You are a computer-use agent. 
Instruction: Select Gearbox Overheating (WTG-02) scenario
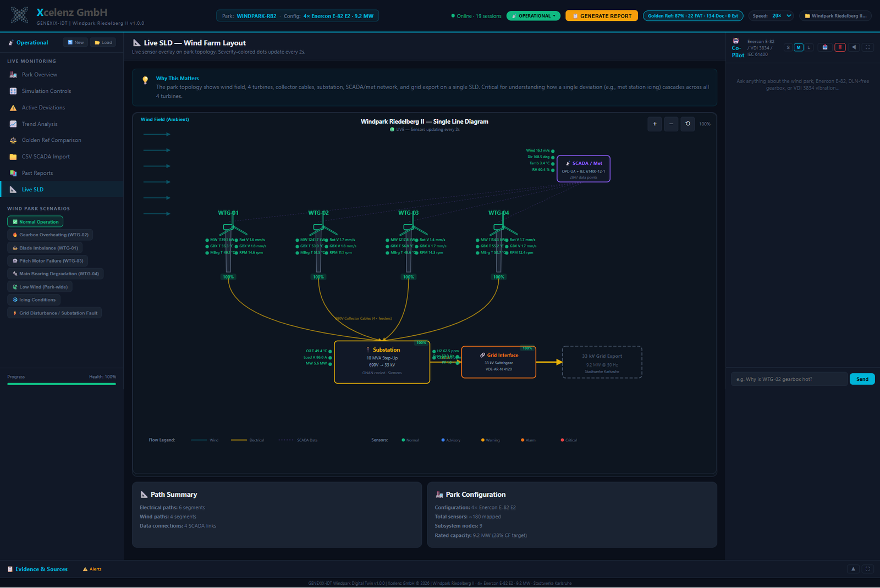click(x=50, y=235)
